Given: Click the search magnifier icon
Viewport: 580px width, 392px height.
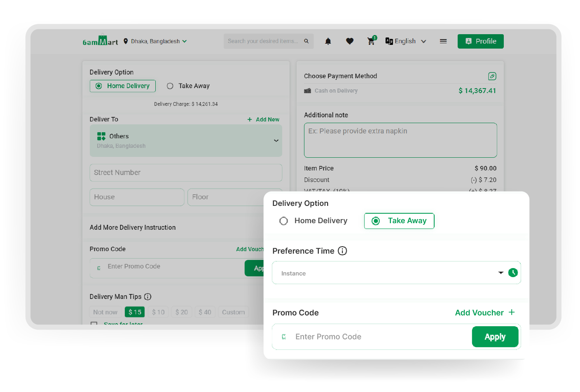Looking at the screenshot, I should [x=306, y=41].
